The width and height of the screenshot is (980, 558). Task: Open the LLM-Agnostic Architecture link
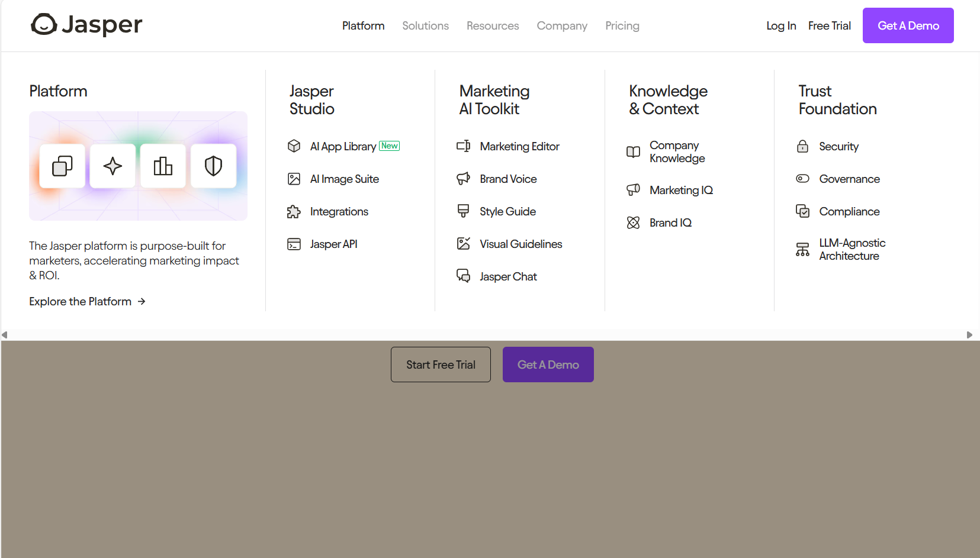coord(852,249)
